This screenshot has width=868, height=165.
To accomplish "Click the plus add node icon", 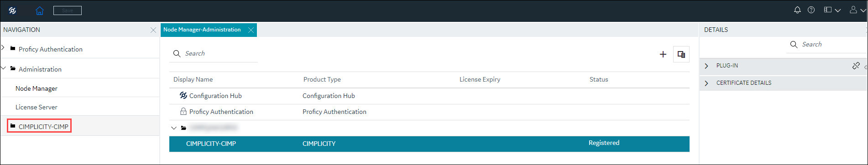I will pos(663,54).
